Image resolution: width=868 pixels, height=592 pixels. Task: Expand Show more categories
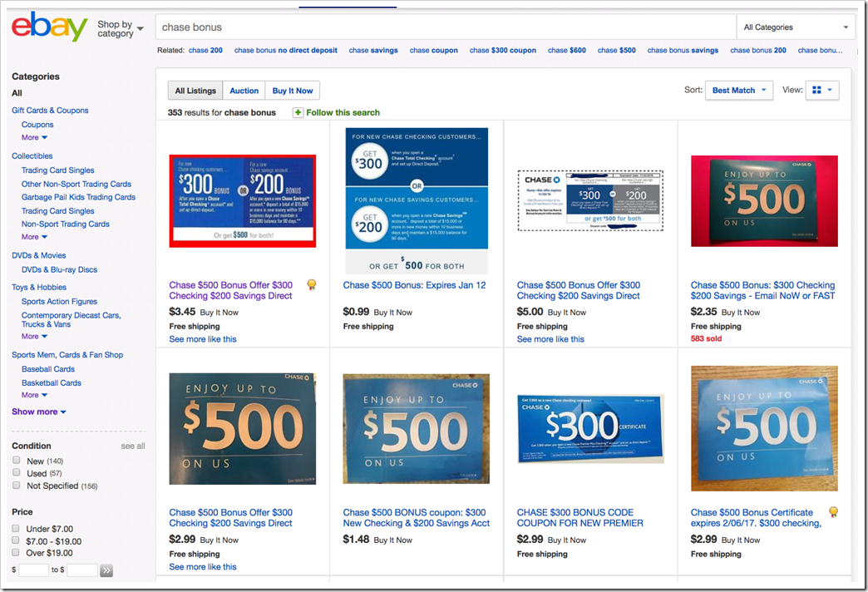[39, 412]
